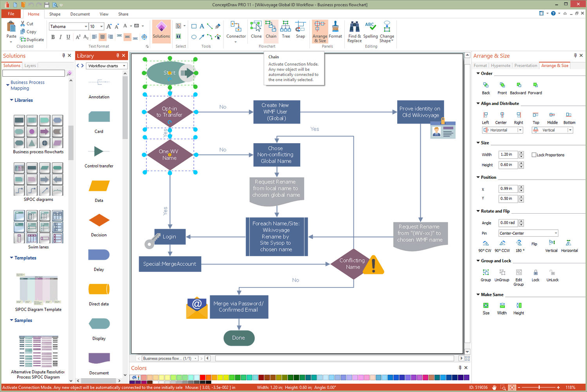Enable the Lock Proportions checkbox

coord(535,155)
